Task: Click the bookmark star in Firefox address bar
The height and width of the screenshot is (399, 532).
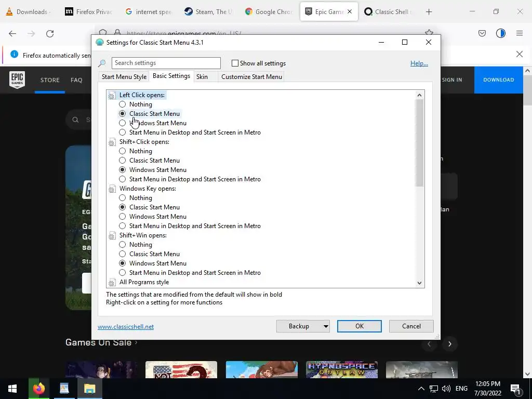Action: coord(429,33)
